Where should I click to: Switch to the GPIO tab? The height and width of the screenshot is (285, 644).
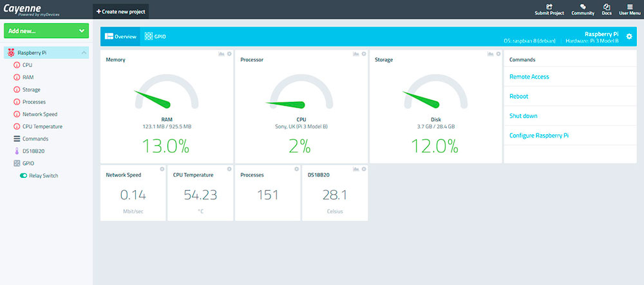(x=155, y=37)
